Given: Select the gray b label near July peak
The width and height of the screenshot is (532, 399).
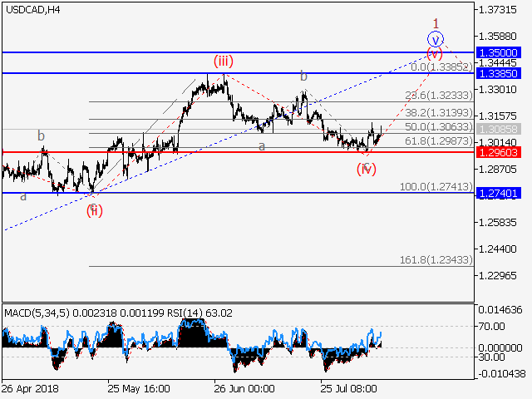Looking at the screenshot, I should 303,76.
